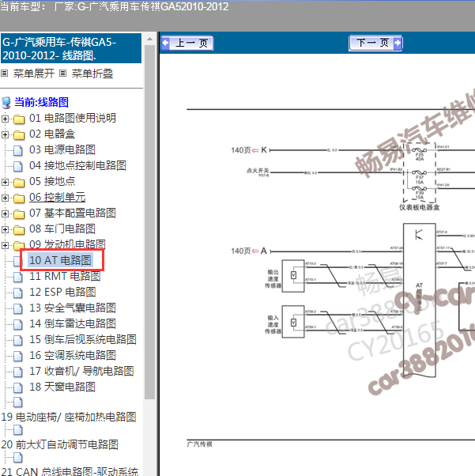Click the 140页 A reference in diagram
This screenshot has width=475, height=476.
pos(249,251)
